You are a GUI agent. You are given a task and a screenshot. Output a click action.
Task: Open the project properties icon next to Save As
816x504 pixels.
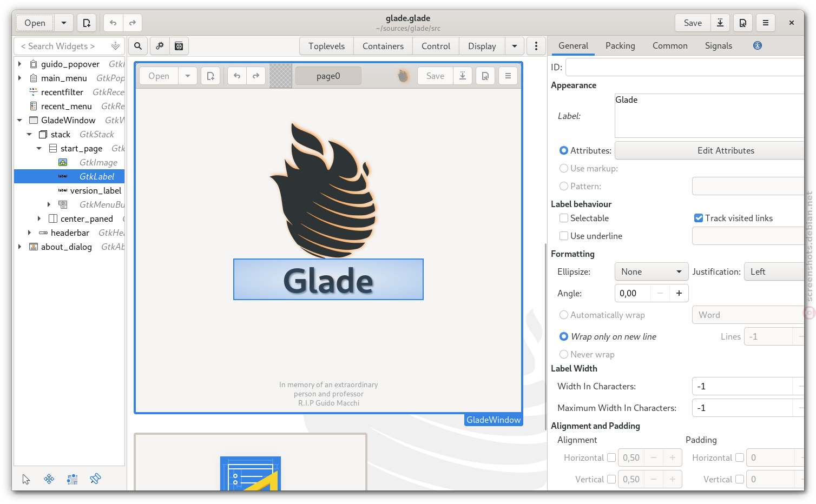coord(743,23)
